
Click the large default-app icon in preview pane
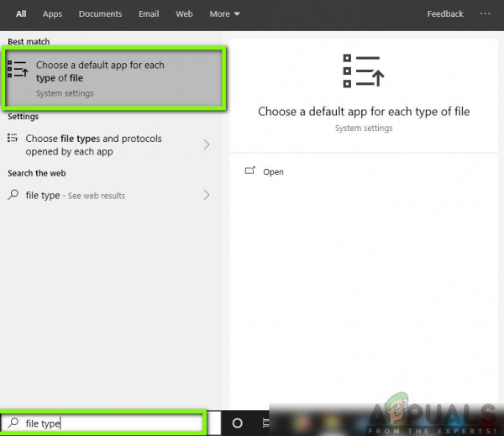coord(364,71)
